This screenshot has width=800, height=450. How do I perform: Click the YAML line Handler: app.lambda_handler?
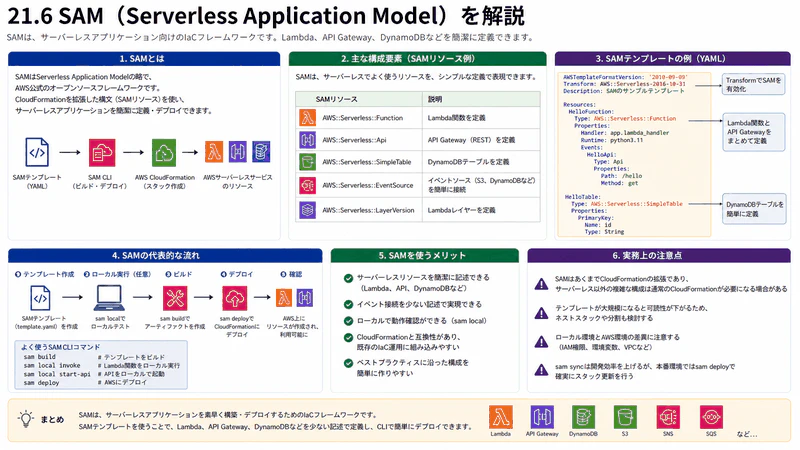[x=624, y=133]
